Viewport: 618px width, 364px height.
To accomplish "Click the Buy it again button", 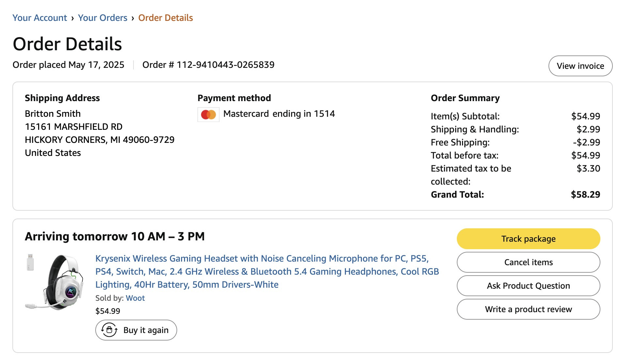I will pos(136,330).
